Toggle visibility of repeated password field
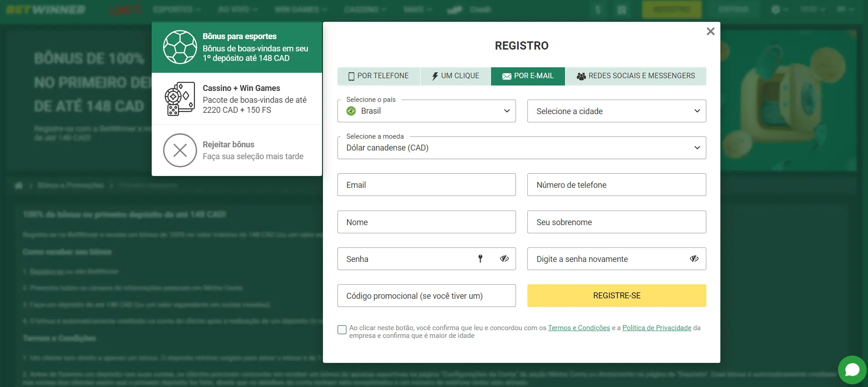The height and width of the screenshot is (387, 868). click(694, 259)
